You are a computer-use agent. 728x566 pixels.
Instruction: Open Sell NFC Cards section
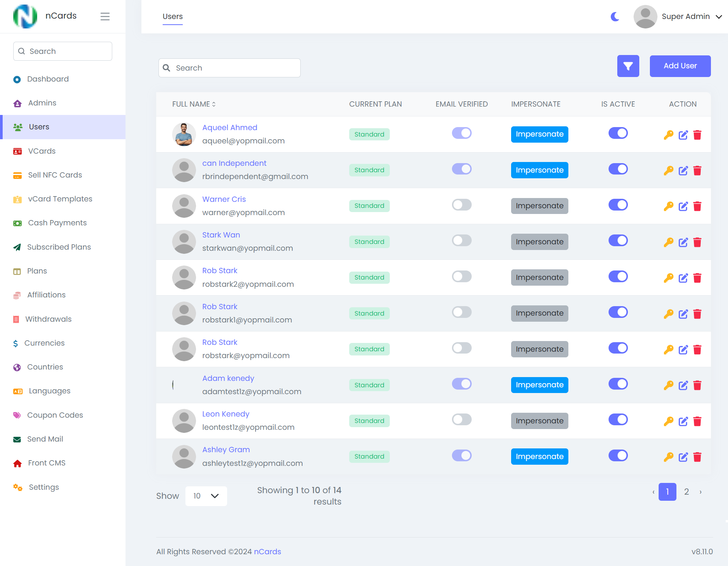[55, 175]
